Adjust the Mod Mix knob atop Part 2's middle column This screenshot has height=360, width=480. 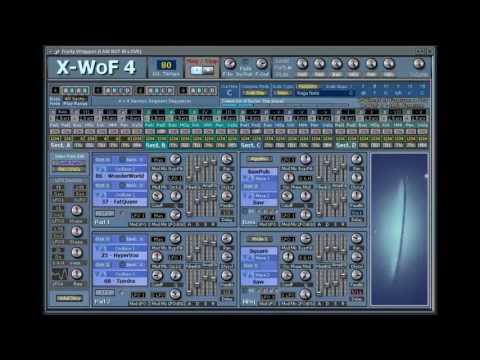[x=175, y=239]
